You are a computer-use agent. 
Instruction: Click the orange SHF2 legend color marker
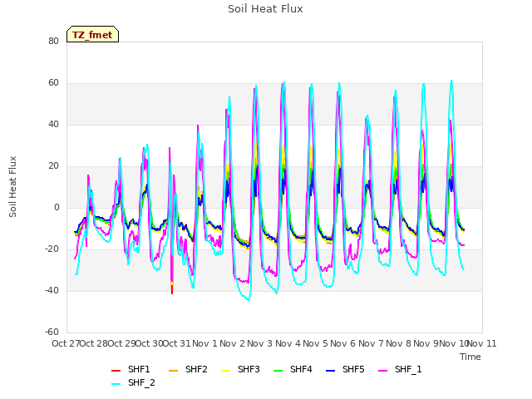pyautogui.click(x=174, y=371)
